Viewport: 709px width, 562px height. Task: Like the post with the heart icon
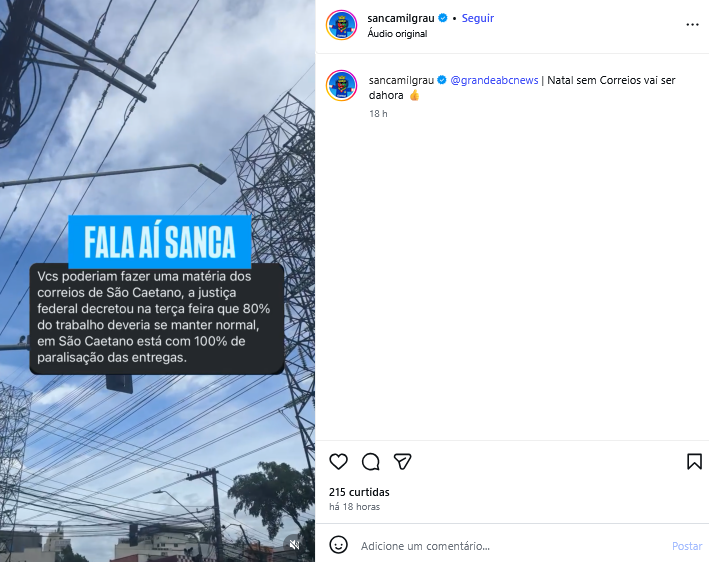pyautogui.click(x=338, y=462)
